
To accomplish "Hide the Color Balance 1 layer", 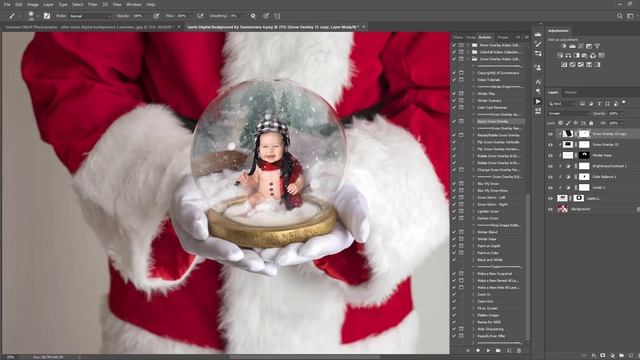I will pyautogui.click(x=551, y=177).
